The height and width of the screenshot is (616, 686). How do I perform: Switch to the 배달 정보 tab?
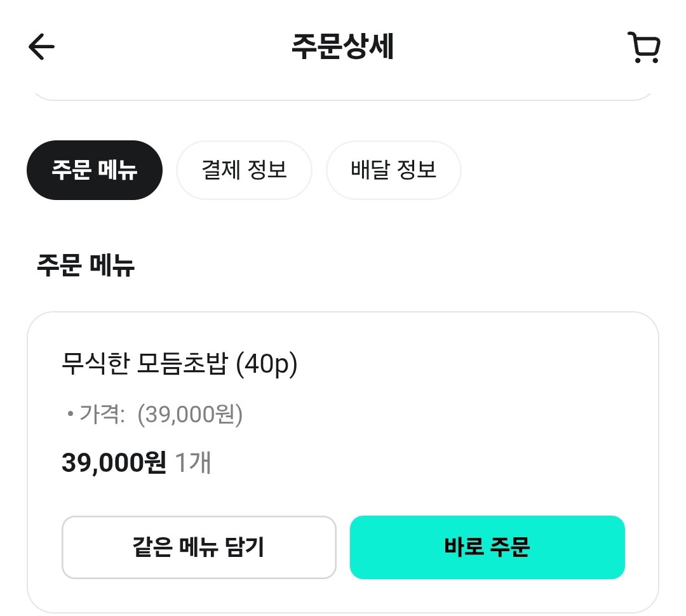[394, 170]
